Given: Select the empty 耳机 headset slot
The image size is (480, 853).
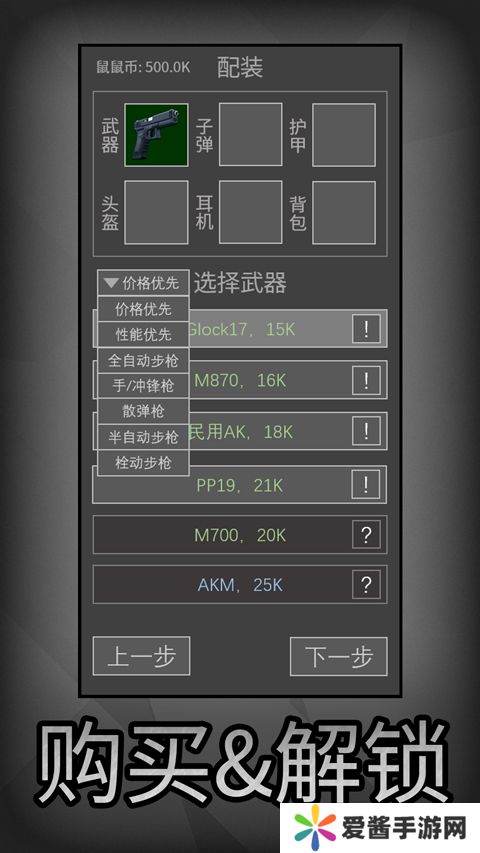Looking at the screenshot, I should (250, 212).
